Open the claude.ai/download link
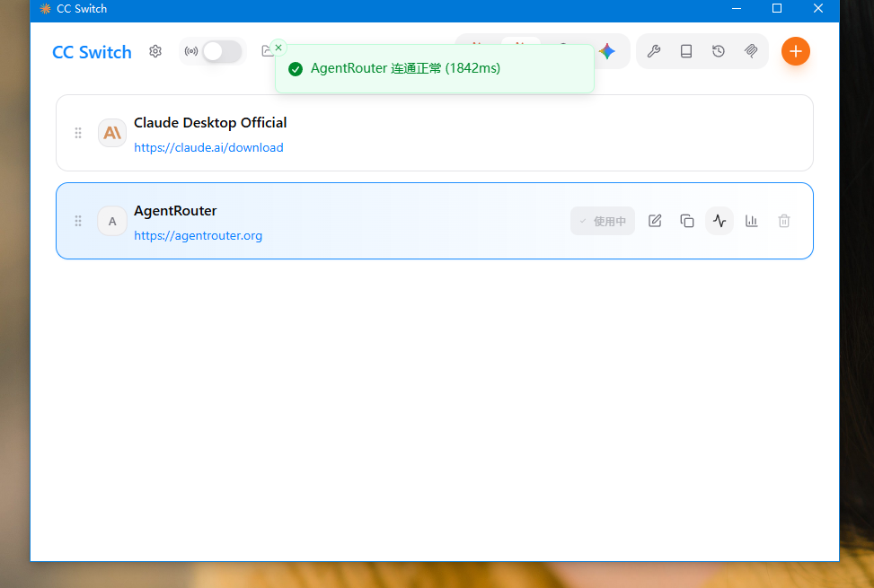 pos(208,147)
